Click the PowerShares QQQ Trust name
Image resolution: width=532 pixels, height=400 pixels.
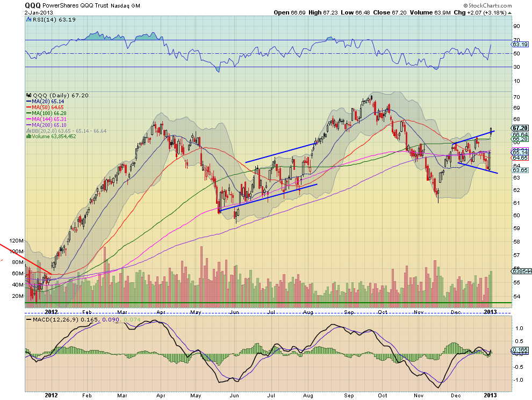click(x=75, y=5)
